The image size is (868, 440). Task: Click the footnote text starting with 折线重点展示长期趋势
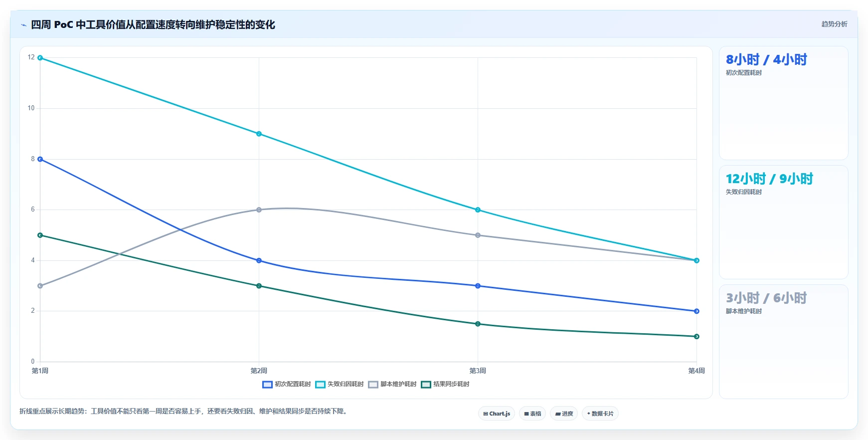(183, 411)
